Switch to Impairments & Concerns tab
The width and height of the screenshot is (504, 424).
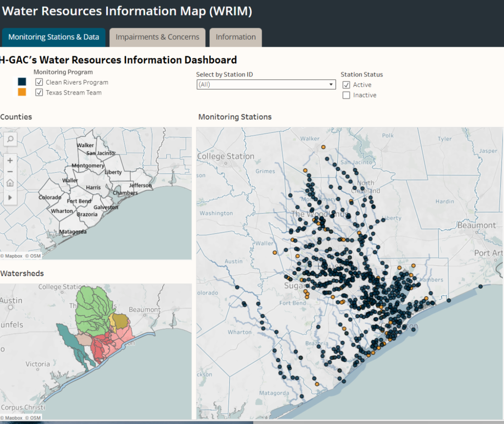point(157,37)
